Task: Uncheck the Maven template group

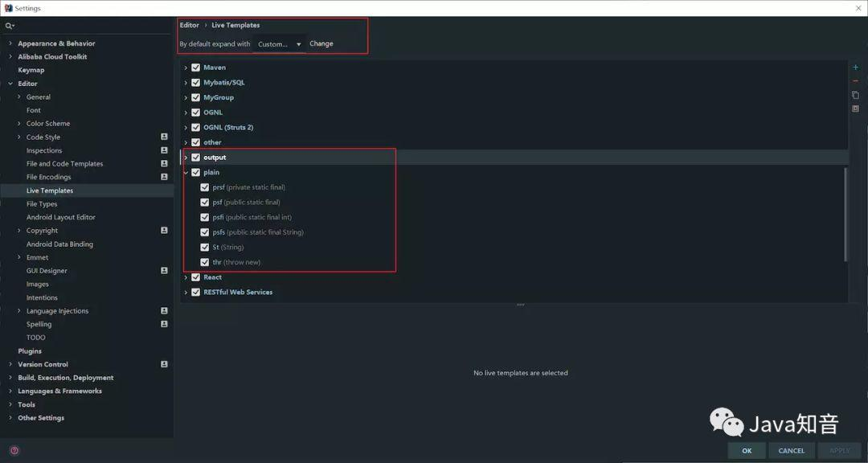Action: tap(195, 67)
